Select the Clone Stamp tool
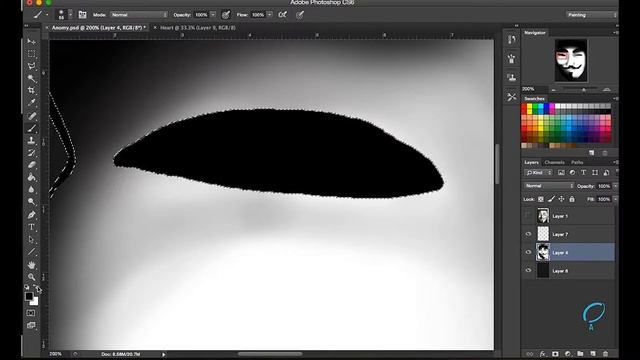This screenshot has width=640, height=360. pos(31,141)
